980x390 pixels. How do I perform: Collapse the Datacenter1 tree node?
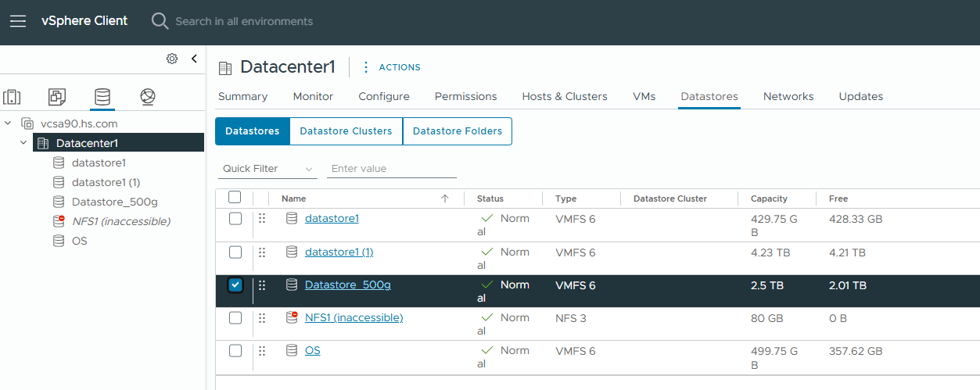pyautogui.click(x=23, y=143)
